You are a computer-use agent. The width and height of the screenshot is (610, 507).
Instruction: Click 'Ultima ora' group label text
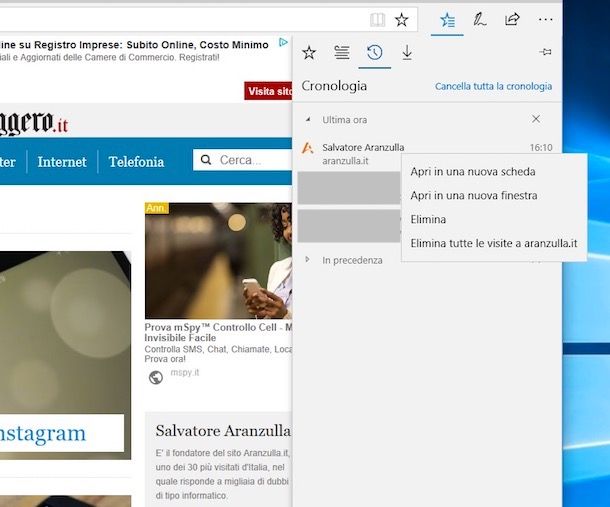click(x=344, y=120)
